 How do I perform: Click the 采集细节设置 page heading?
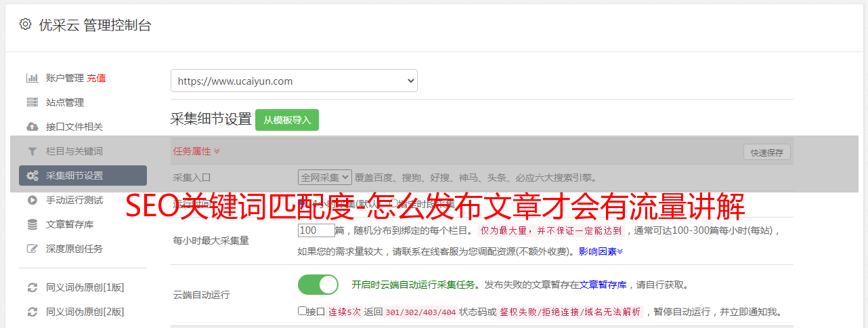211,119
